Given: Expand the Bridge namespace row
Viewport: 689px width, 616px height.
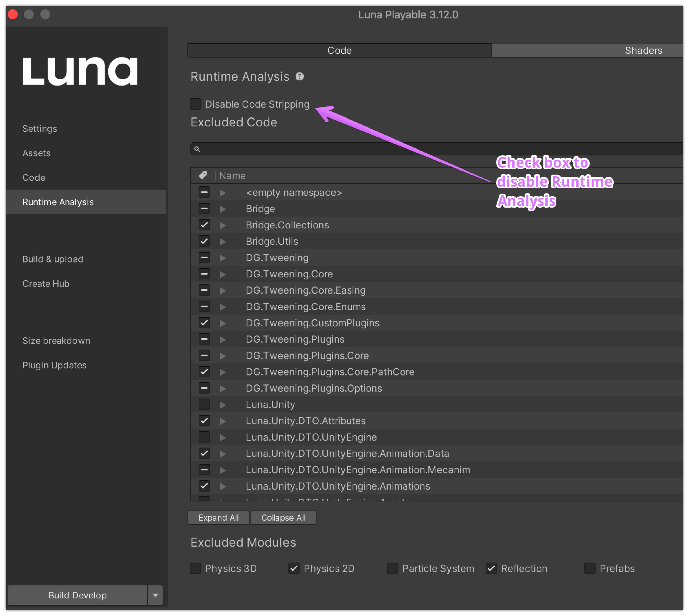Looking at the screenshot, I should click(x=223, y=209).
